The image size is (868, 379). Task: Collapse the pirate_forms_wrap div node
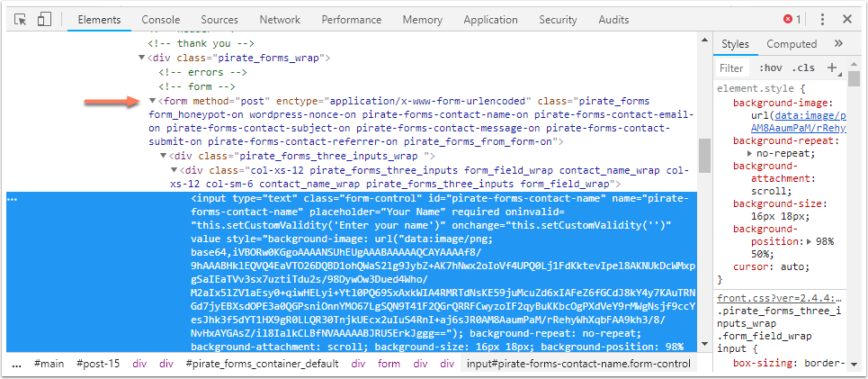click(142, 58)
